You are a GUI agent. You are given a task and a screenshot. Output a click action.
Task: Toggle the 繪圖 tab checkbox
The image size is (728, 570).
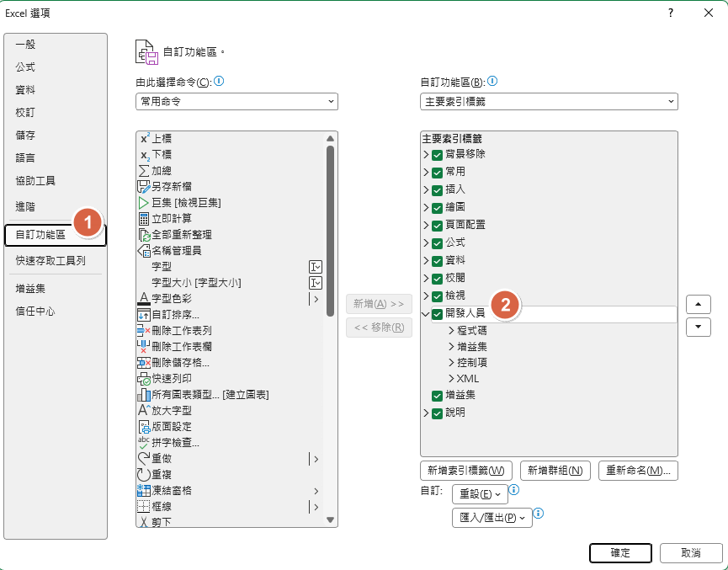click(437, 208)
